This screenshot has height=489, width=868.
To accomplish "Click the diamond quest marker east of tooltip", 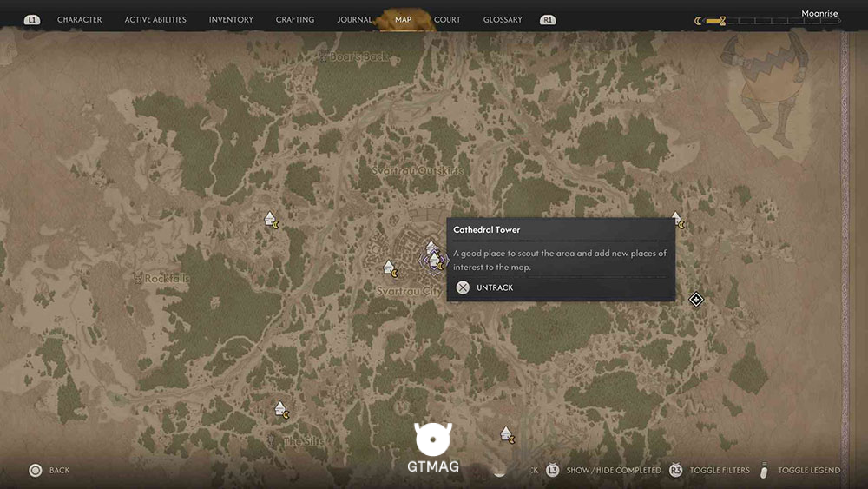I will 696,300.
